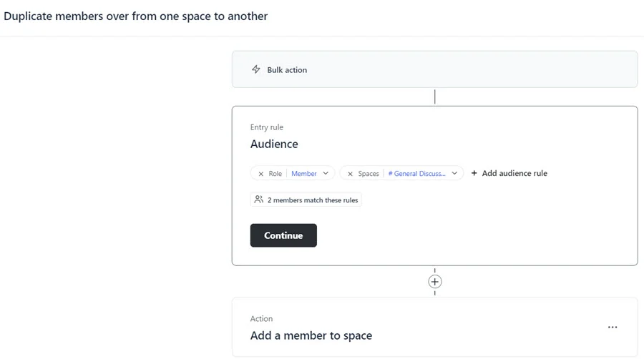Select the Member value in Role chip
The height and width of the screenshot is (359, 644).
(x=303, y=174)
